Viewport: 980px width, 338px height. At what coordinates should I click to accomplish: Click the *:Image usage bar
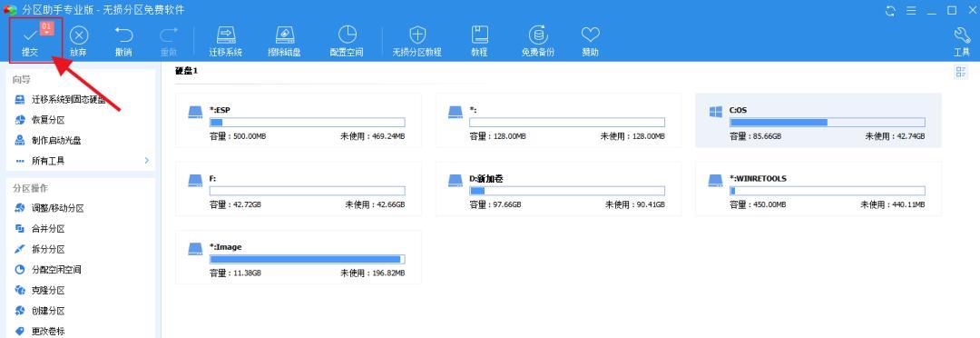tap(307, 260)
